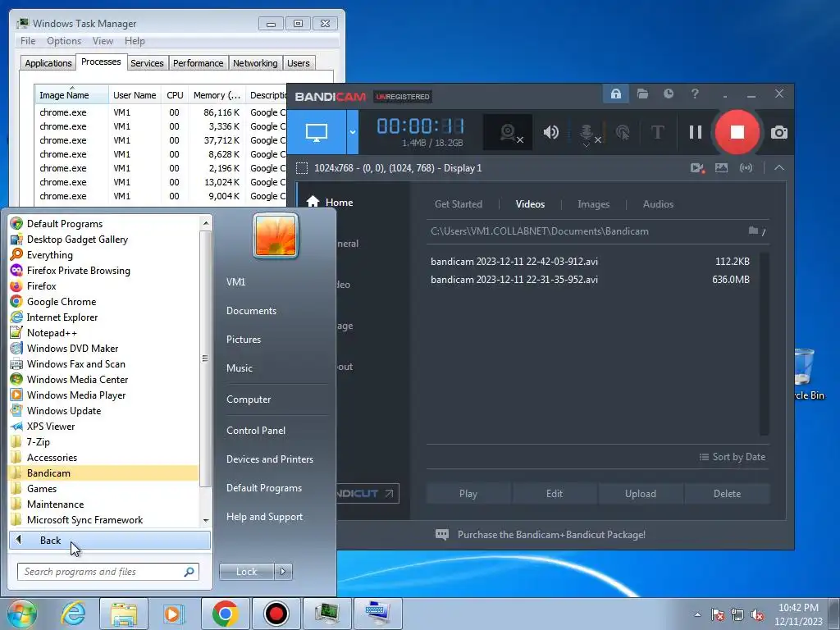Open Task Manager Performance tab
840x630 pixels.
click(199, 63)
